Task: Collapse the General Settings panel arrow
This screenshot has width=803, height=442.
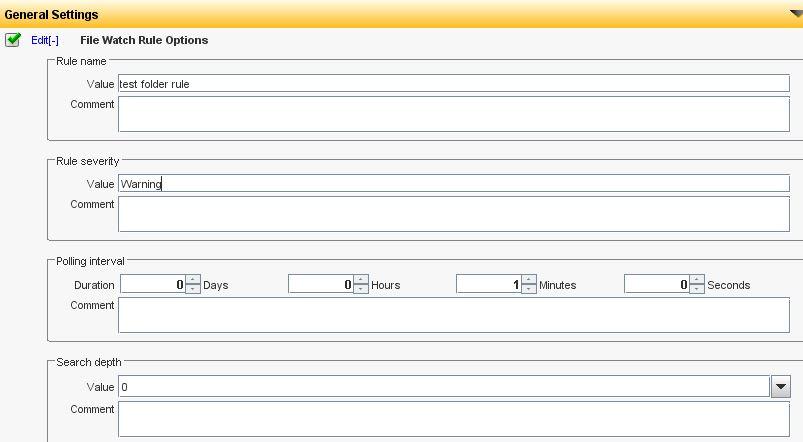Action: tap(794, 14)
